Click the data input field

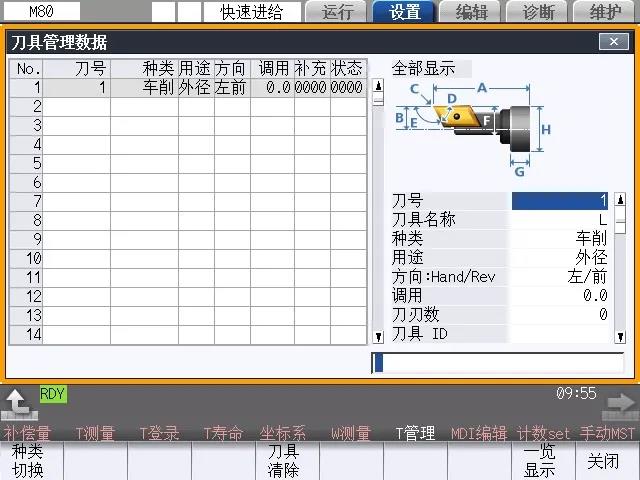click(x=497, y=362)
